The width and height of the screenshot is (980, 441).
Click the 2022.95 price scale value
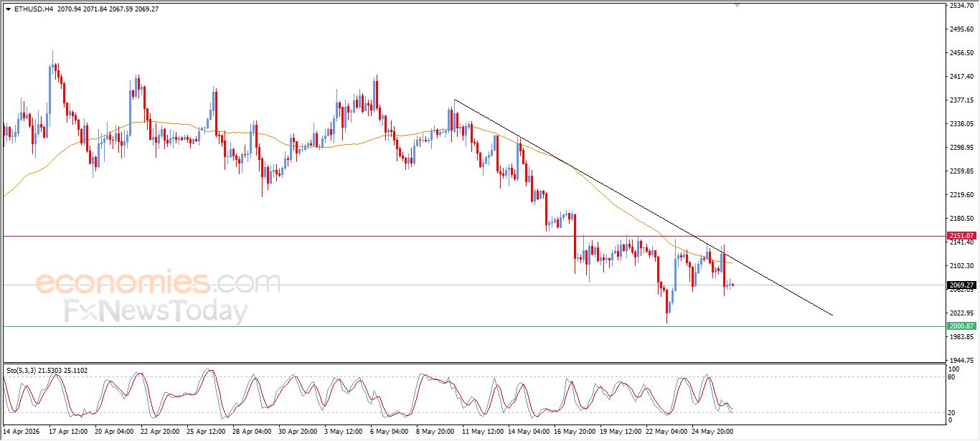click(x=961, y=313)
